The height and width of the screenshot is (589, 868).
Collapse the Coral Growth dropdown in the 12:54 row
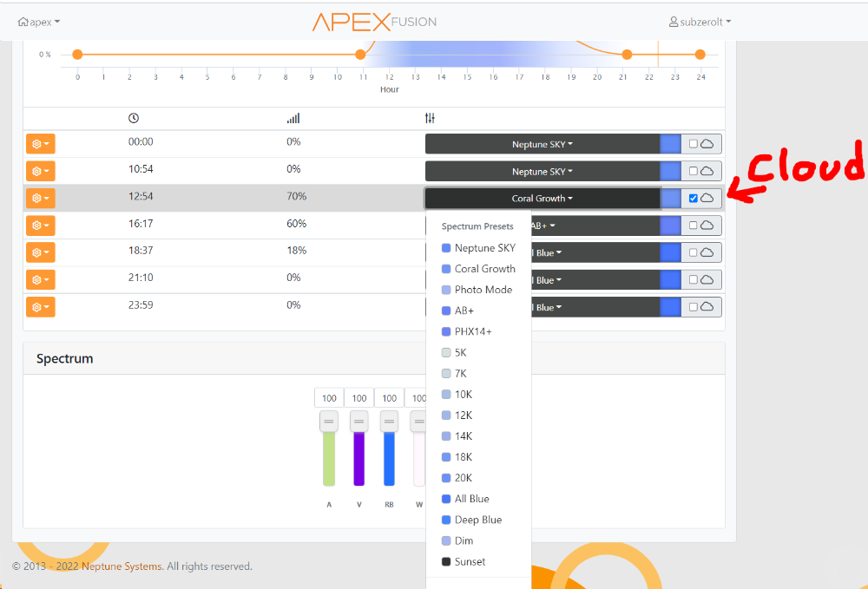(x=542, y=198)
